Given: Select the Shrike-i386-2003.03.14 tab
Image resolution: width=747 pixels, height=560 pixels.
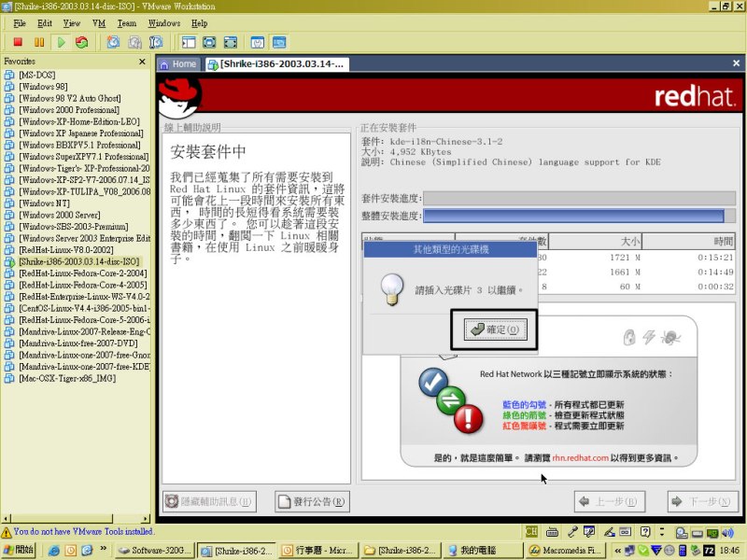Looking at the screenshot, I should [x=277, y=64].
